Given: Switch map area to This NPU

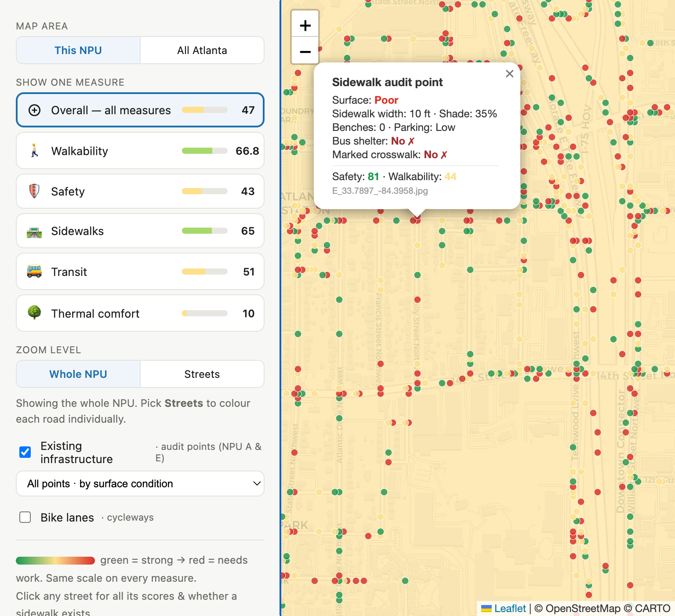Looking at the screenshot, I should (78, 50).
